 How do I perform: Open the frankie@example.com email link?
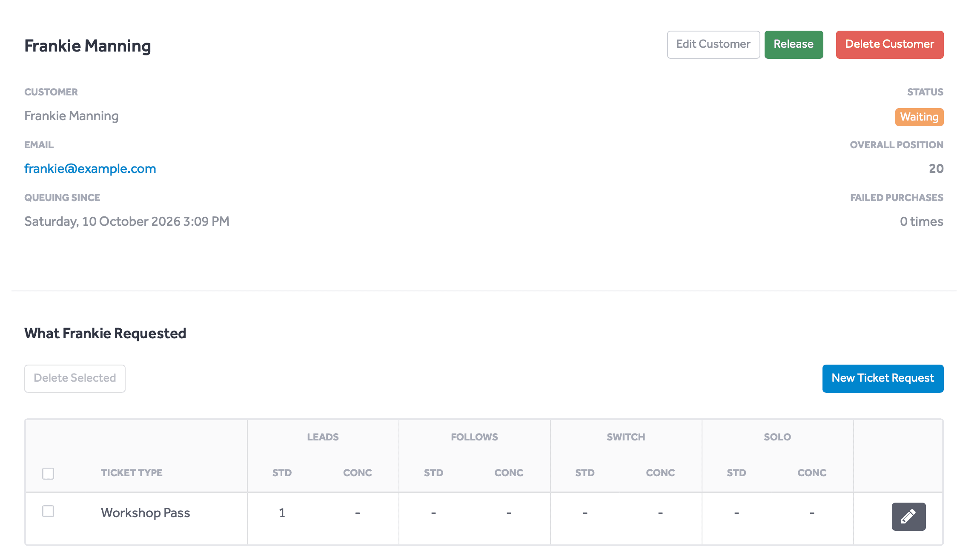pos(90,169)
